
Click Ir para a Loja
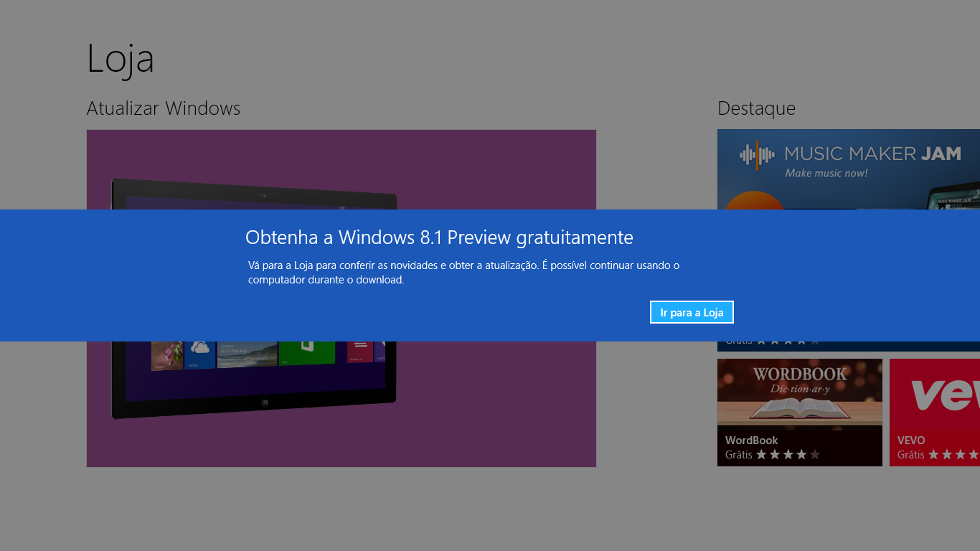coord(691,311)
